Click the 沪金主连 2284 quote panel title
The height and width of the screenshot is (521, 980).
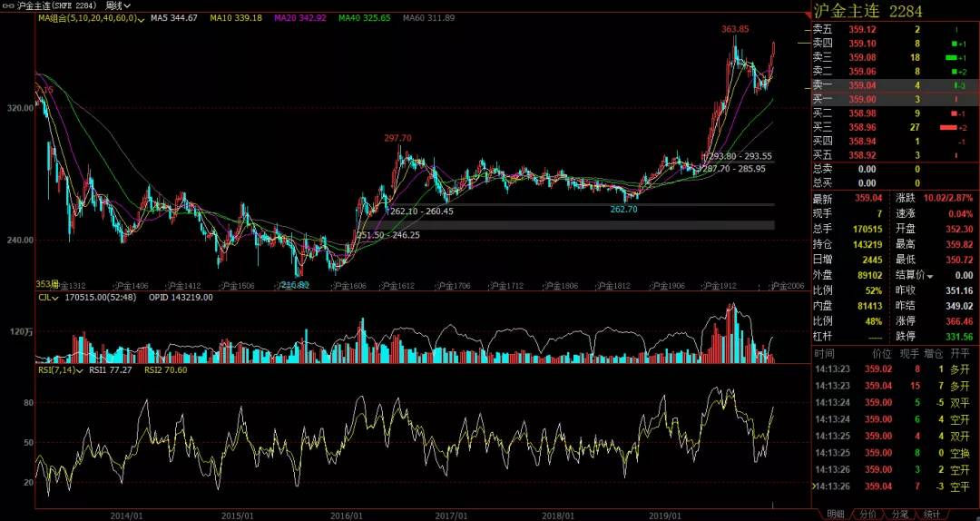point(867,11)
